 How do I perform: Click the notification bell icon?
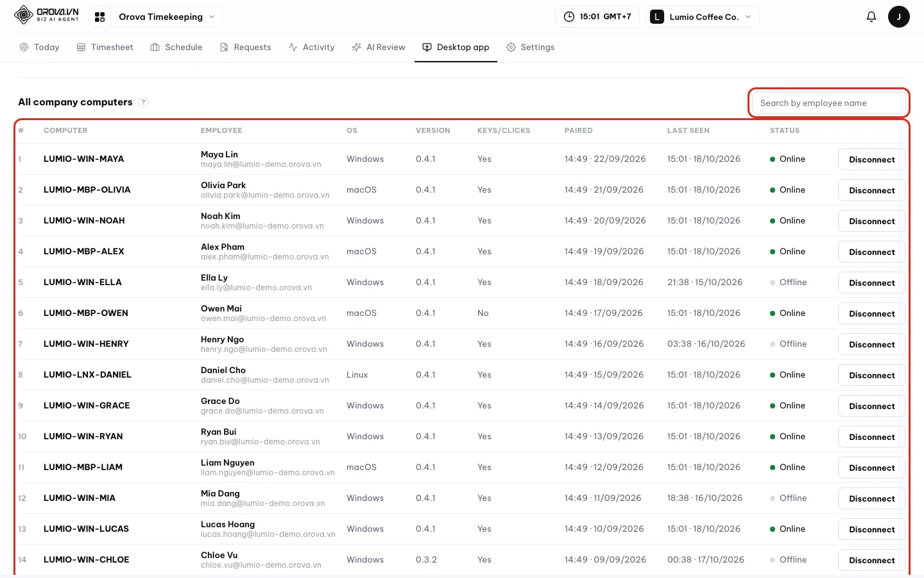coord(871,17)
